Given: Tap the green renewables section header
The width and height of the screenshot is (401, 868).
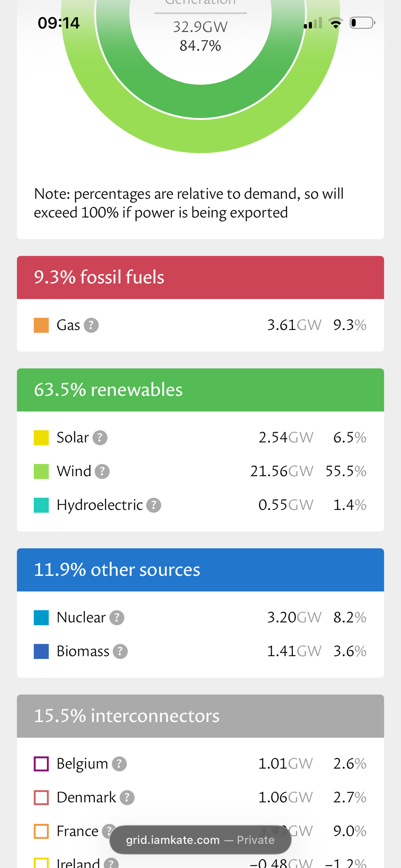Looking at the screenshot, I should pos(200,390).
